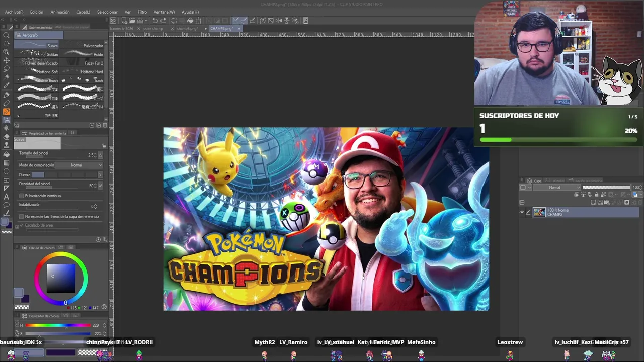This screenshot has width=644, height=362.
Task: Open the Archivo(F) menu
Action: 14,12
